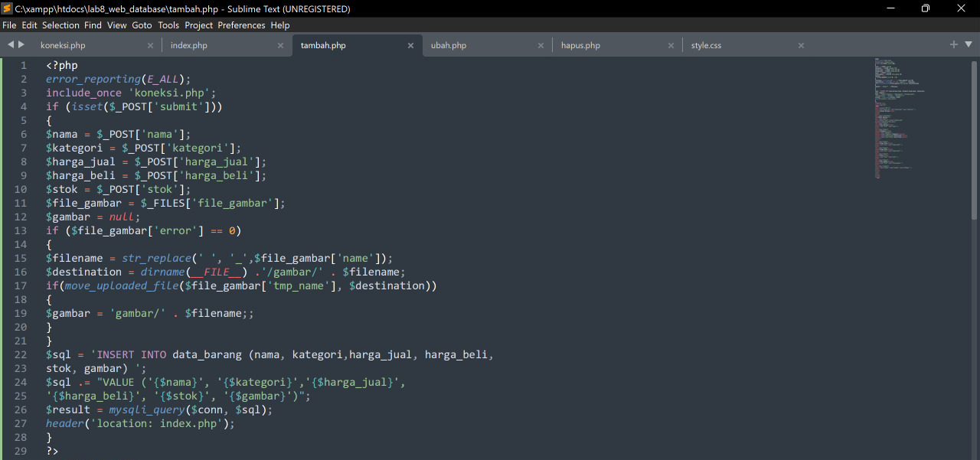980x460 pixels.
Task: Open the Goto menu
Action: pyautogui.click(x=142, y=24)
